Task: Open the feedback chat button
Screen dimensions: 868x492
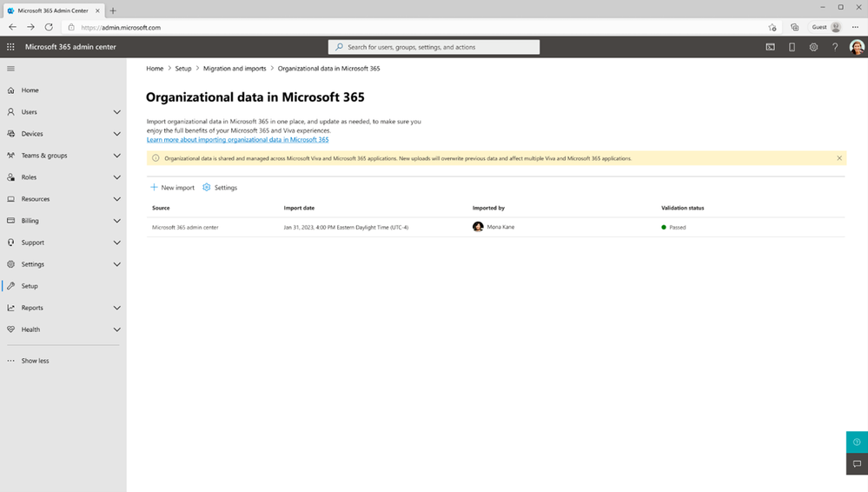Action: point(857,464)
